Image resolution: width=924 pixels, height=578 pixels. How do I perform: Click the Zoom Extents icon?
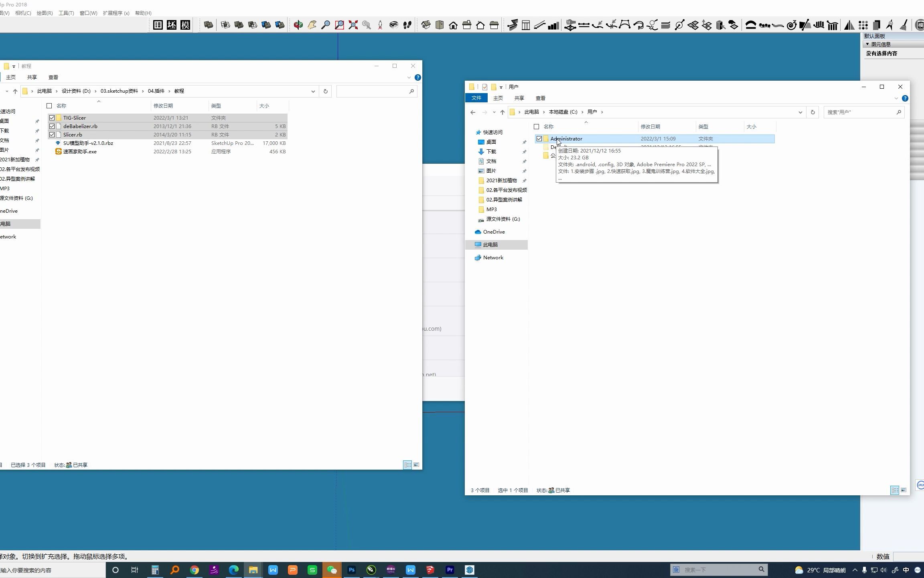[353, 25]
